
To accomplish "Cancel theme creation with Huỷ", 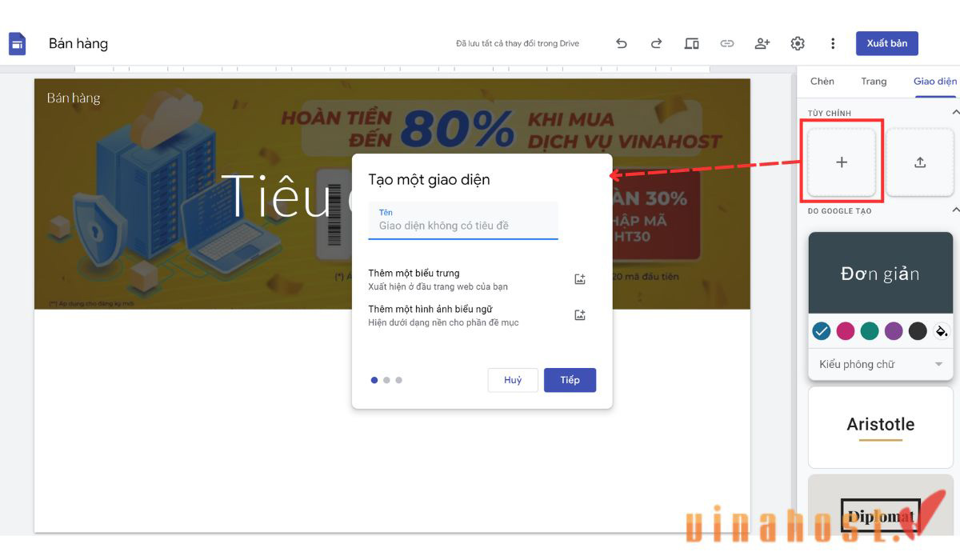I will (x=513, y=380).
